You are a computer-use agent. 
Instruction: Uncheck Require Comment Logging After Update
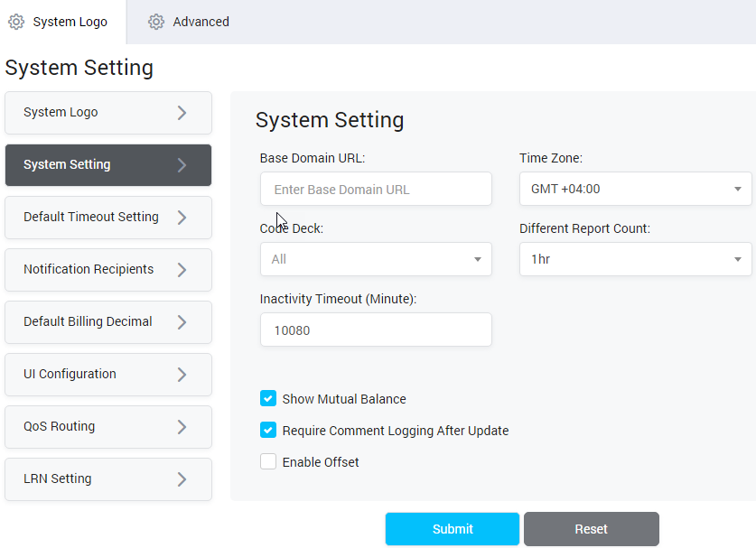coord(268,430)
